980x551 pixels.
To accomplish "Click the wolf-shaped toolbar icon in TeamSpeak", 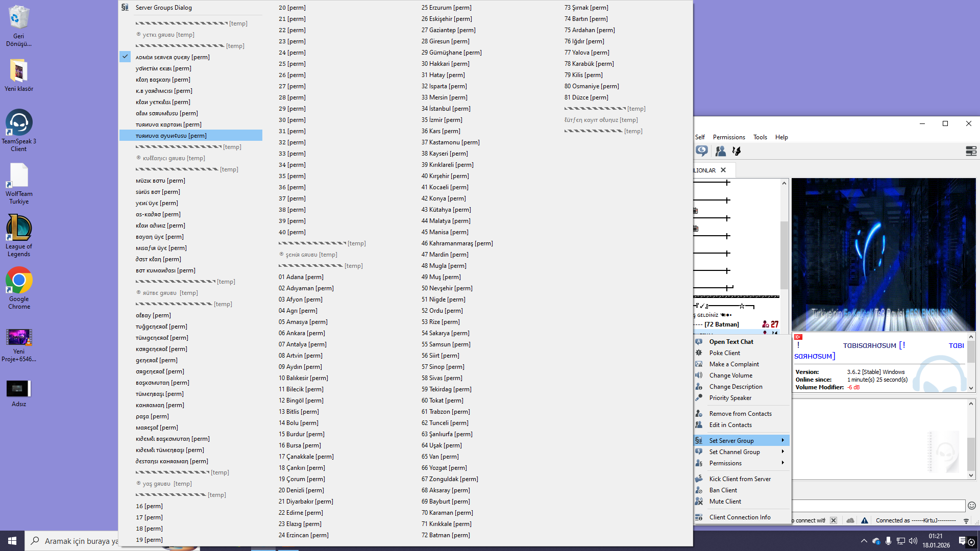I will (x=737, y=151).
